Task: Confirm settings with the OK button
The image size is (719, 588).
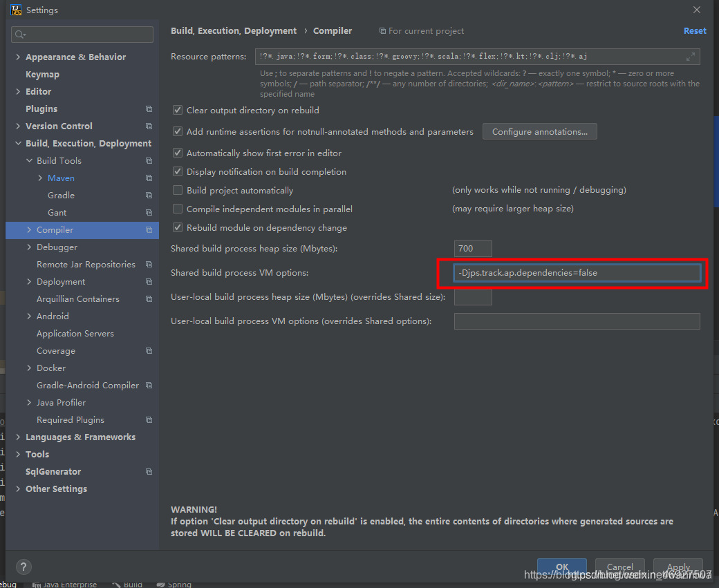Action: pos(561,567)
